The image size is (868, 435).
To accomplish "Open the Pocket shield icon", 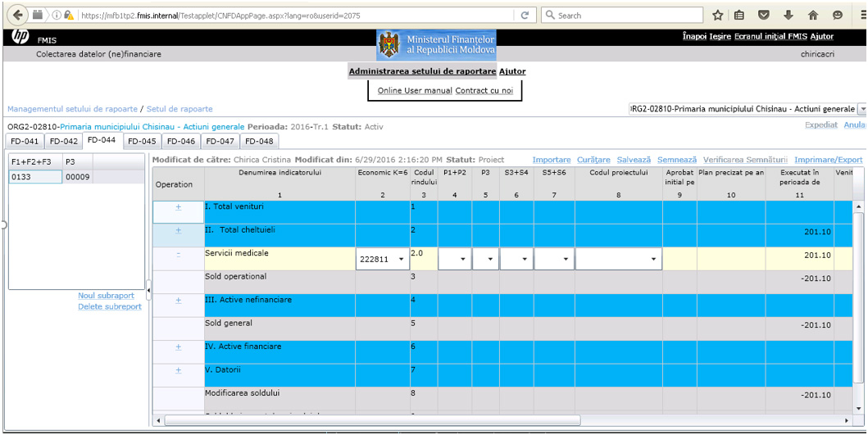I will [764, 16].
